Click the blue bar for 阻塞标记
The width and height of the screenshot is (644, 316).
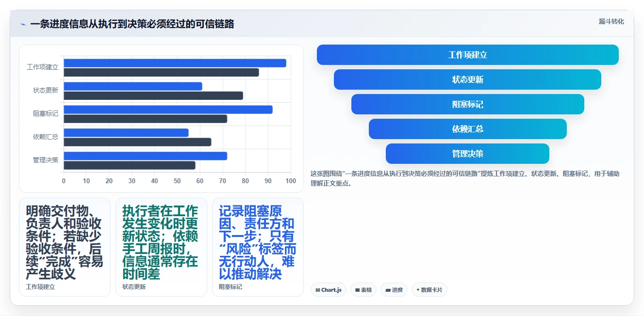pyautogui.click(x=168, y=110)
